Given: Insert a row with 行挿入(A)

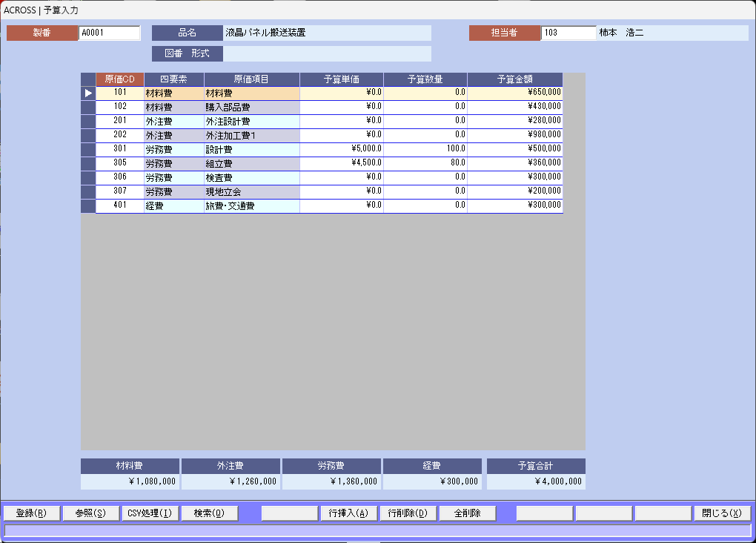Looking at the screenshot, I should click(x=348, y=513).
